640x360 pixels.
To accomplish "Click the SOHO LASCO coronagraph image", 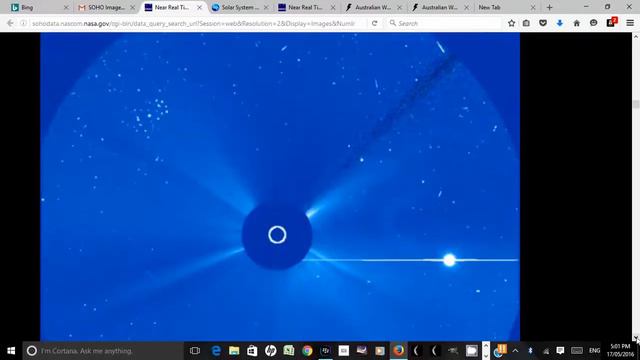I will click(280, 187).
